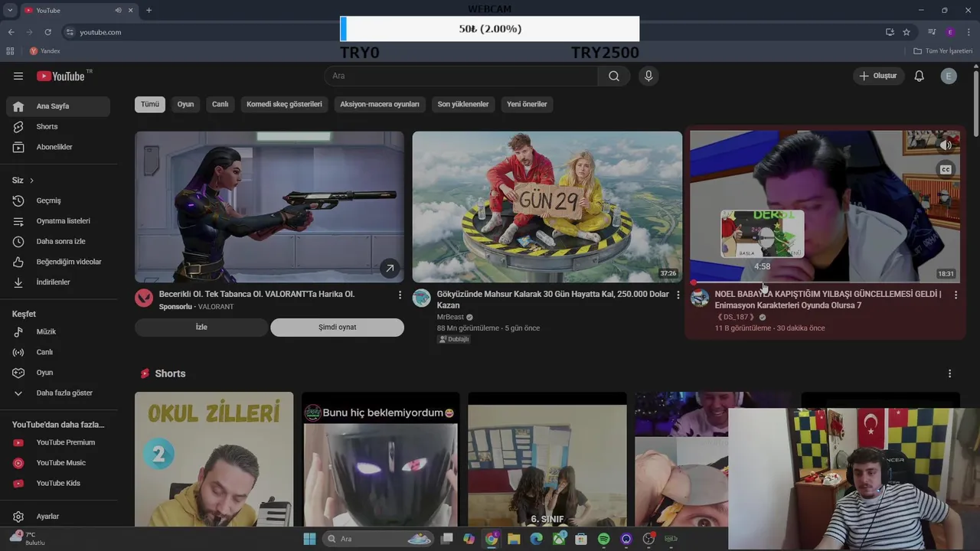Click the YouTube logo
This screenshot has width=980, height=551.
tap(60, 76)
